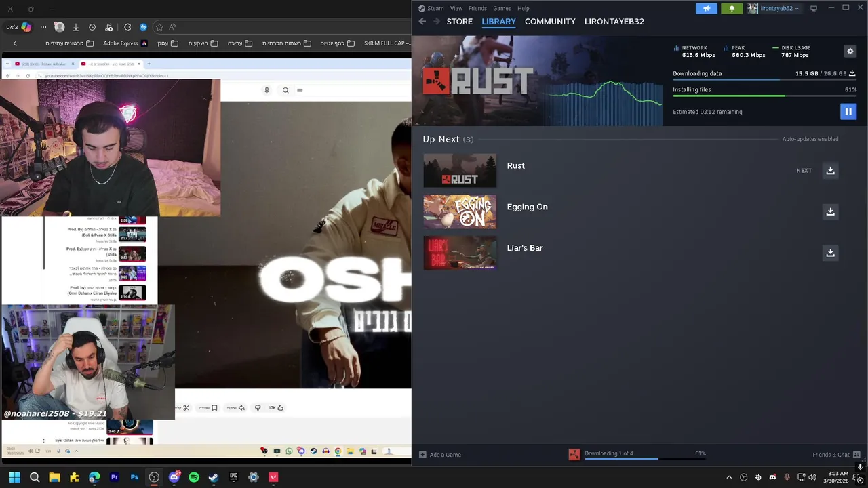868x488 pixels.
Task: Click the Steam announcements megaphone button
Action: coord(706,9)
